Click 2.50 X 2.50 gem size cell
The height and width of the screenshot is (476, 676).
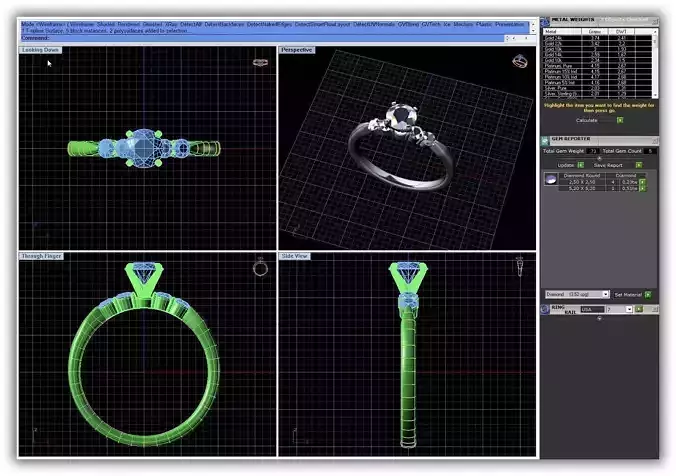point(582,182)
